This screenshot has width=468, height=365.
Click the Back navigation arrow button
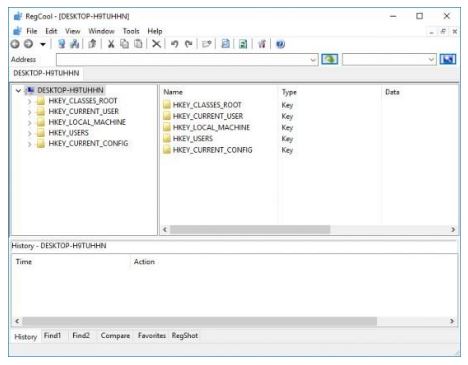(15, 44)
